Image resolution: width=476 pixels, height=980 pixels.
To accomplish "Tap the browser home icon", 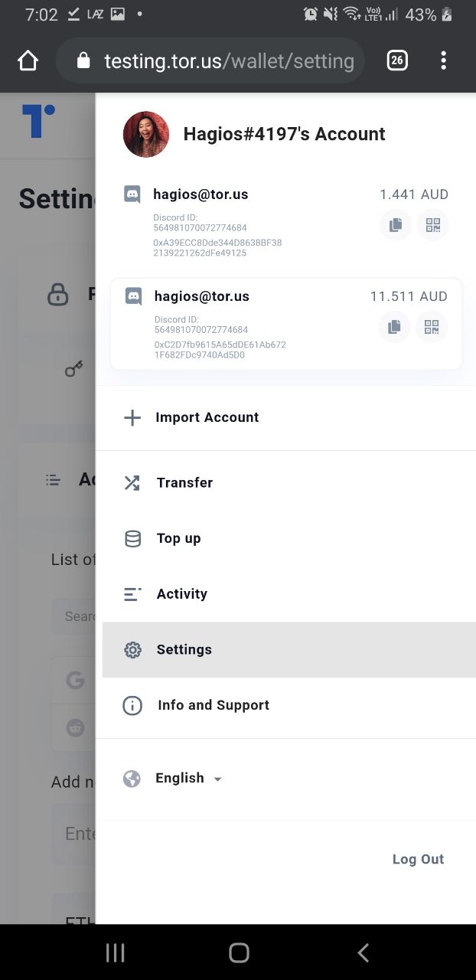I will 28,60.
